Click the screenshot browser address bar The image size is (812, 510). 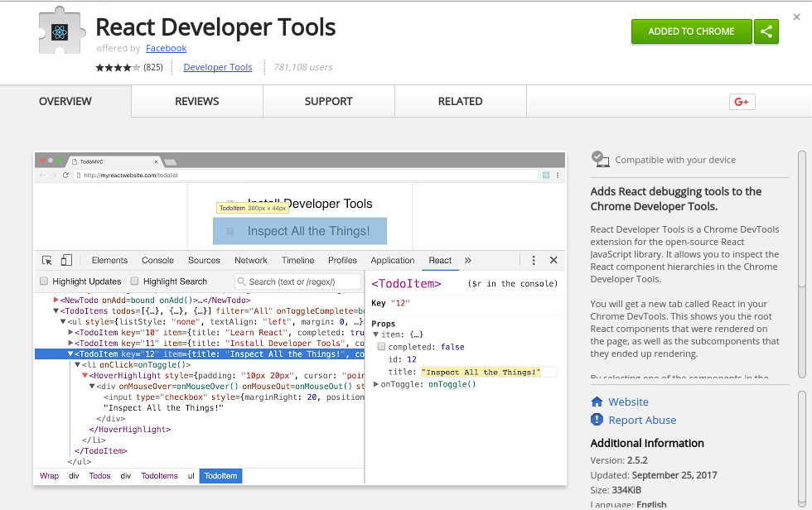tap(306, 176)
